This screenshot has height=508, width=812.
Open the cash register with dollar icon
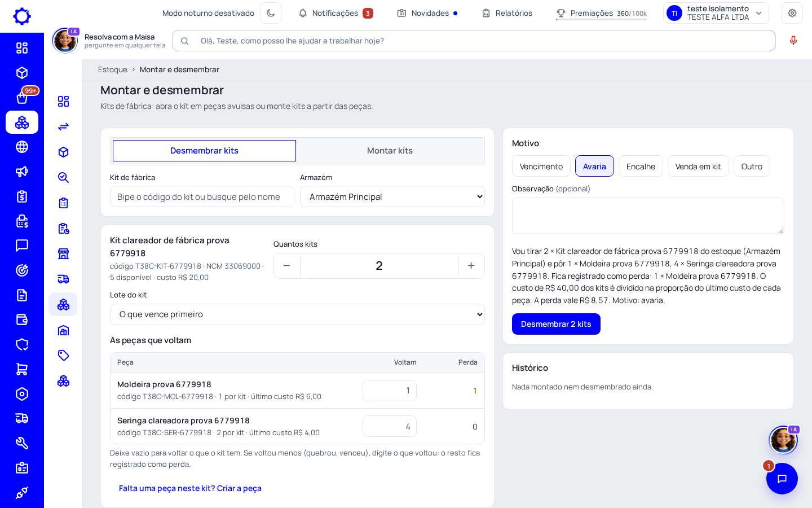[x=22, y=221]
